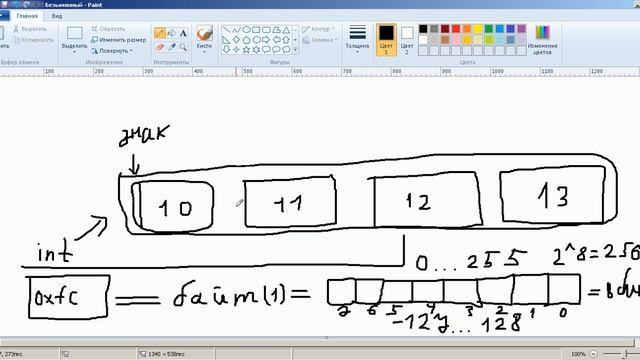The height and width of the screenshot is (360, 640).
Task: Switch to the Вид tab
Action: point(57,16)
